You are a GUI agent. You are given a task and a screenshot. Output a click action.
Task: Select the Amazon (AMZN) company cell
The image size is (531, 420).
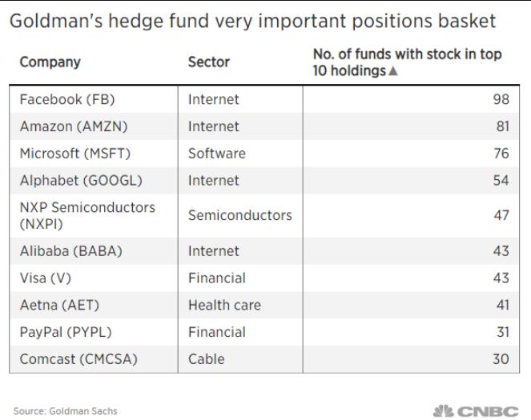pos(94,126)
